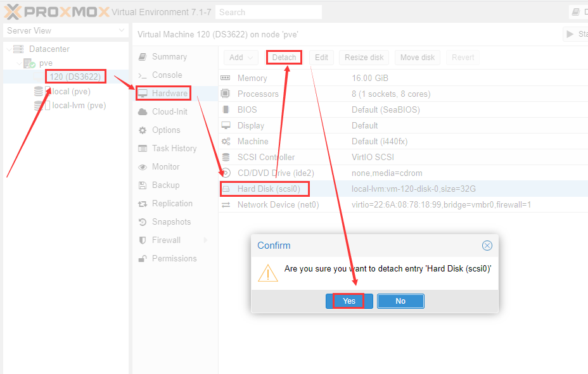588x374 pixels.
Task: Click the Summary book icon
Action: point(143,57)
